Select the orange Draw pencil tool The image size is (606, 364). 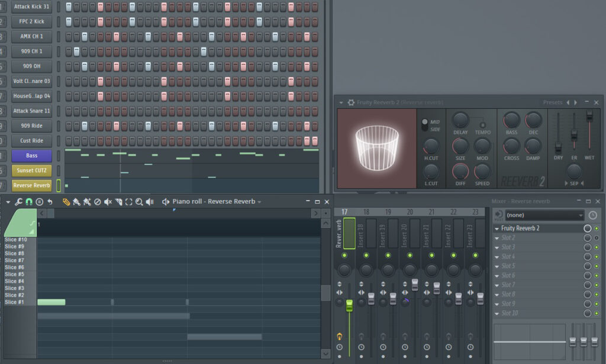point(66,202)
